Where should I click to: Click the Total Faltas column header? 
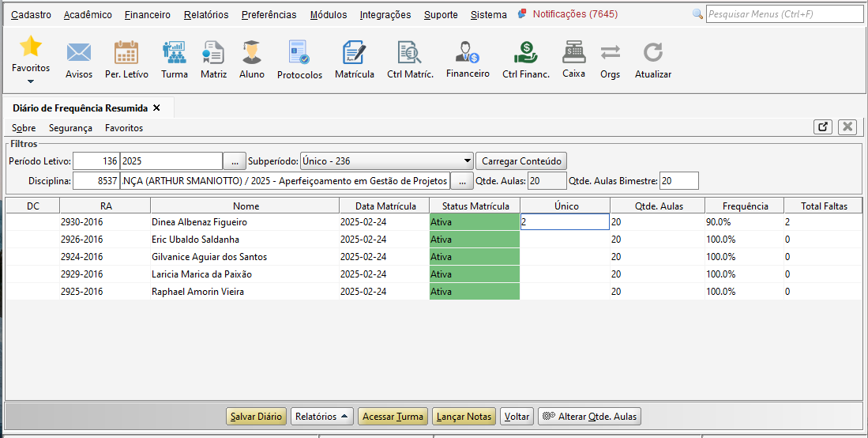(x=823, y=206)
